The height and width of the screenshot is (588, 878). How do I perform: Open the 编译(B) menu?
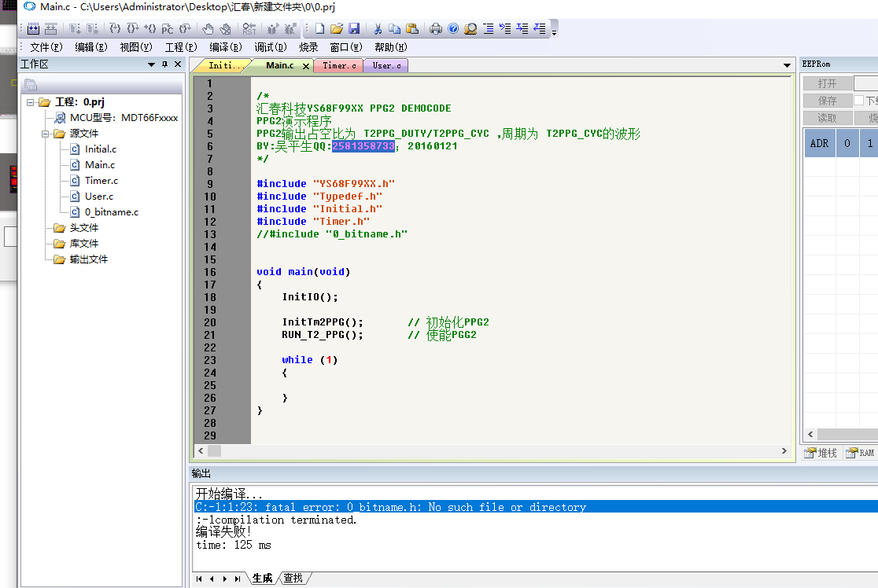(225, 47)
